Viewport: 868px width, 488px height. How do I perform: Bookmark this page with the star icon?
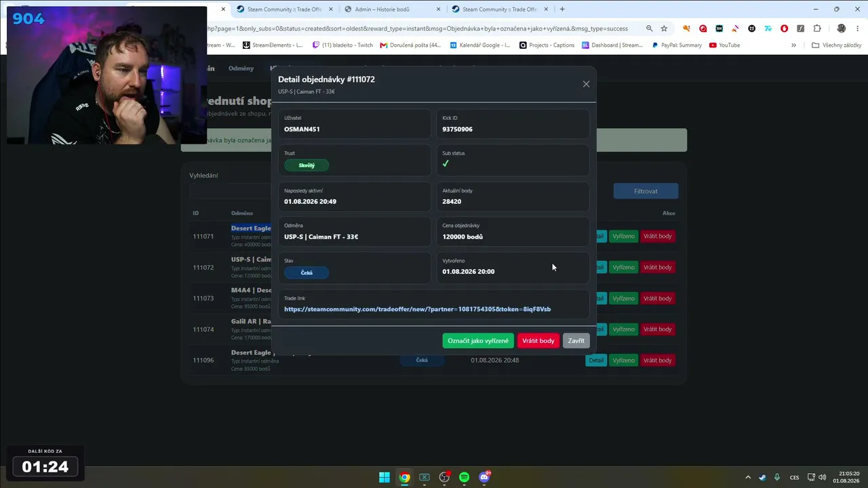(x=664, y=28)
